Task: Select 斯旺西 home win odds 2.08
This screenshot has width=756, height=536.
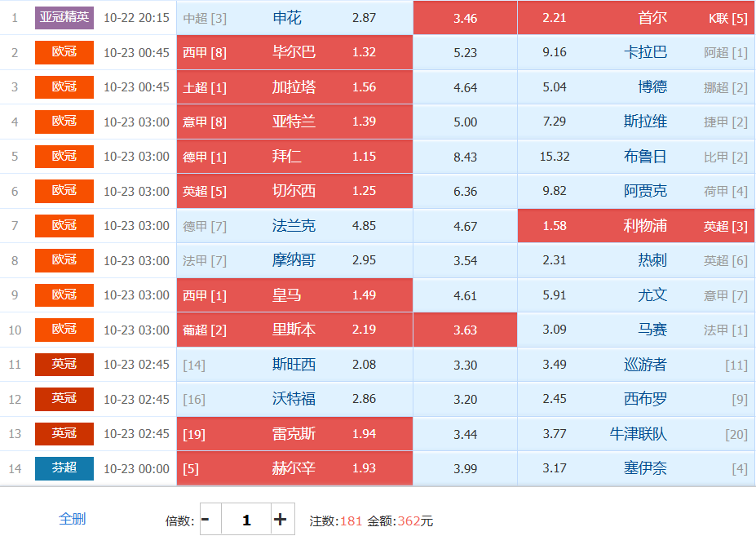Action: pyautogui.click(x=294, y=365)
